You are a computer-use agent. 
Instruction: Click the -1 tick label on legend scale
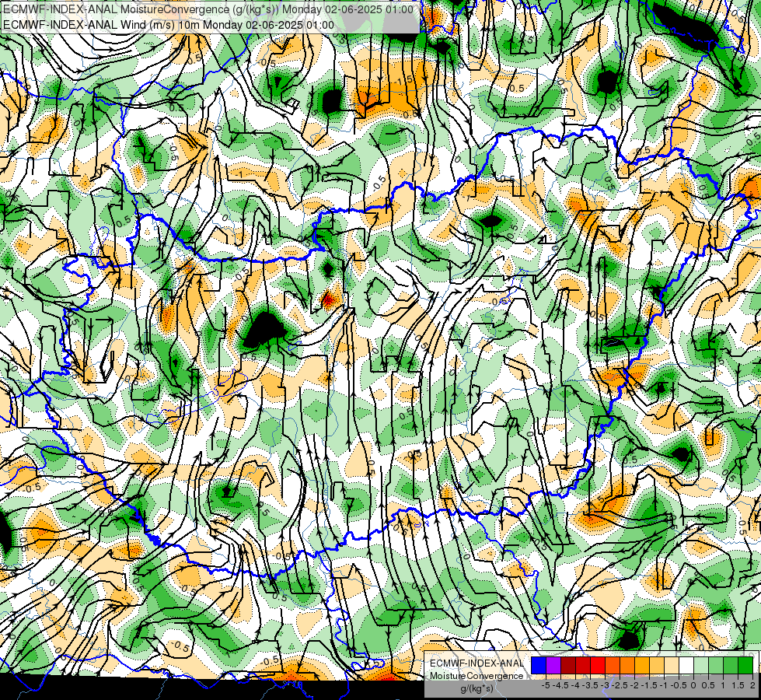(664, 685)
